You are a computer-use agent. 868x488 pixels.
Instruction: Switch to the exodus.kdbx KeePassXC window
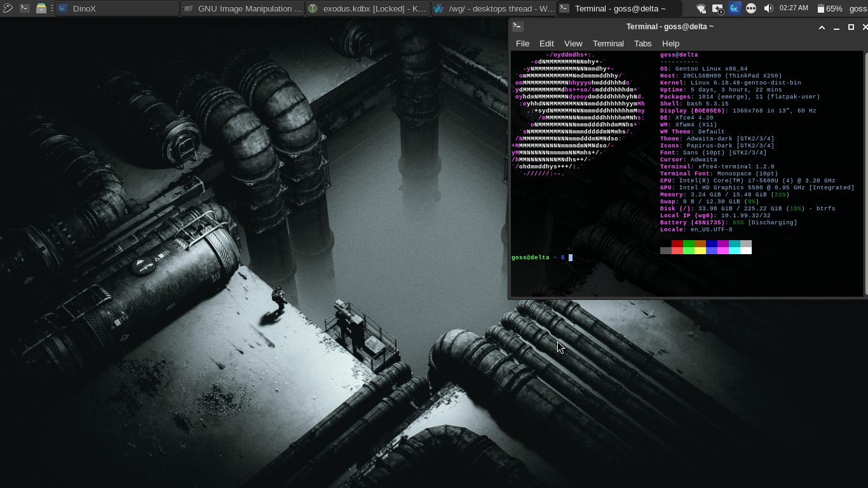tap(367, 8)
